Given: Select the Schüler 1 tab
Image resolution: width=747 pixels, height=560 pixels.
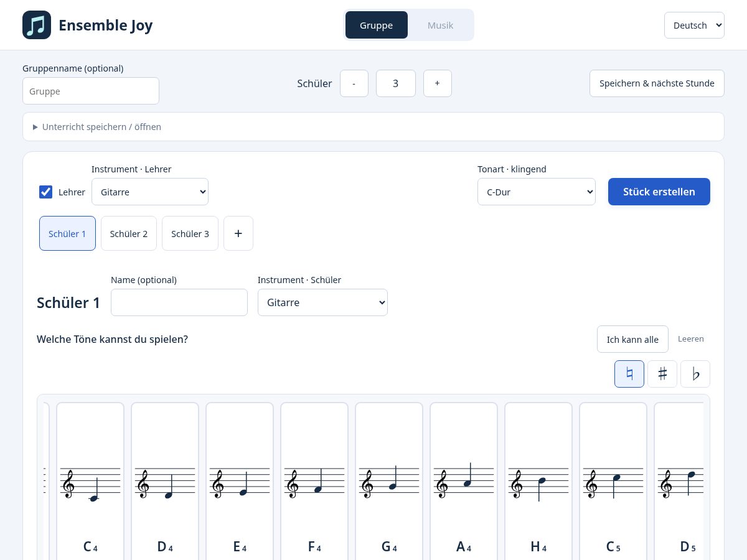Looking at the screenshot, I should [x=67, y=233].
